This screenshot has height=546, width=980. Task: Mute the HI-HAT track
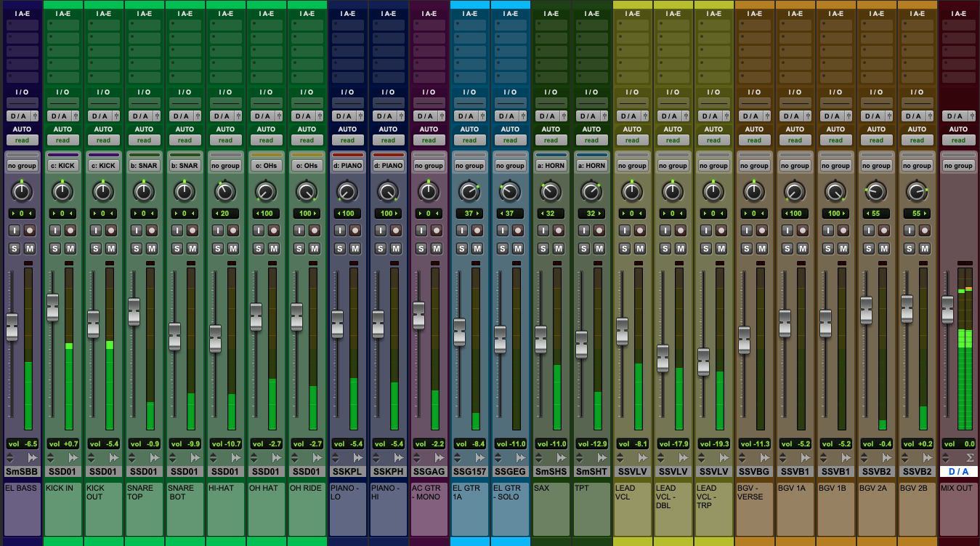(x=233, y=249)
